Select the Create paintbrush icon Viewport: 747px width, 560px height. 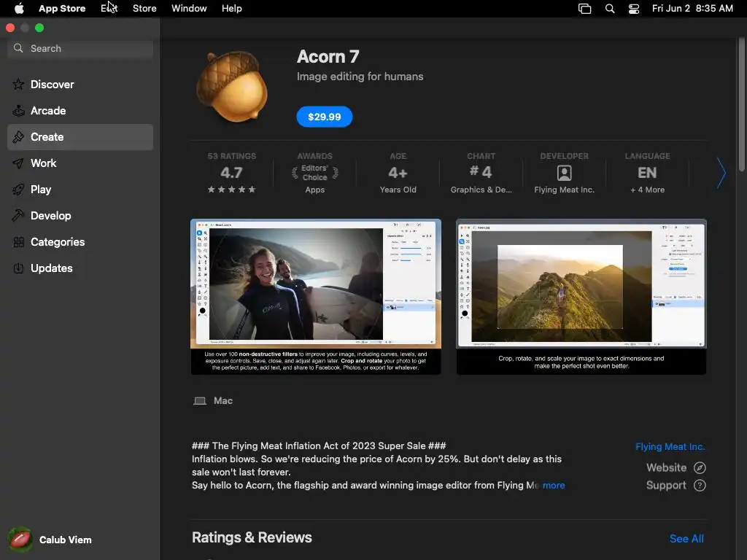(18, 137)
